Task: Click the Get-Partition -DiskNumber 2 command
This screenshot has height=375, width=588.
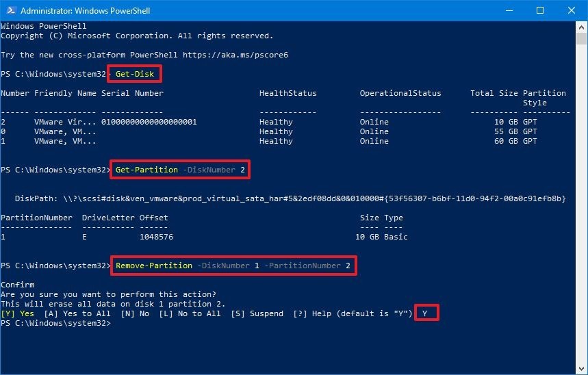Action: click(180, 170)
